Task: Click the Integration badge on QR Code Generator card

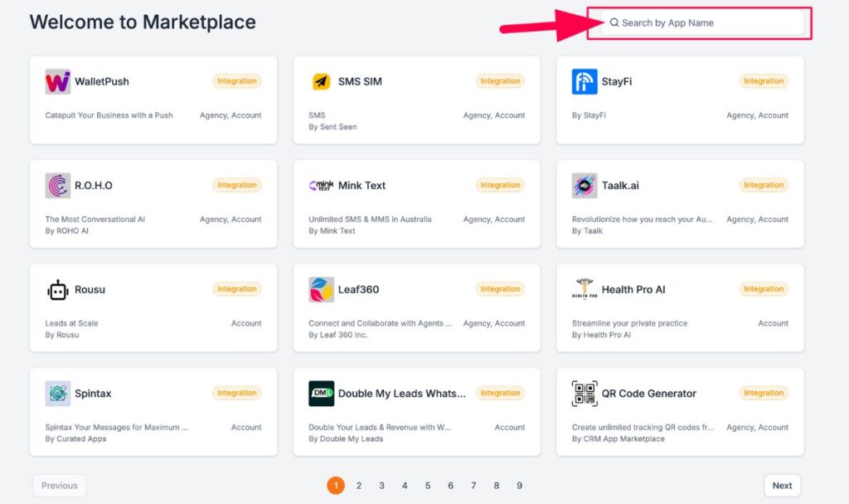Action: click(764, 393)
